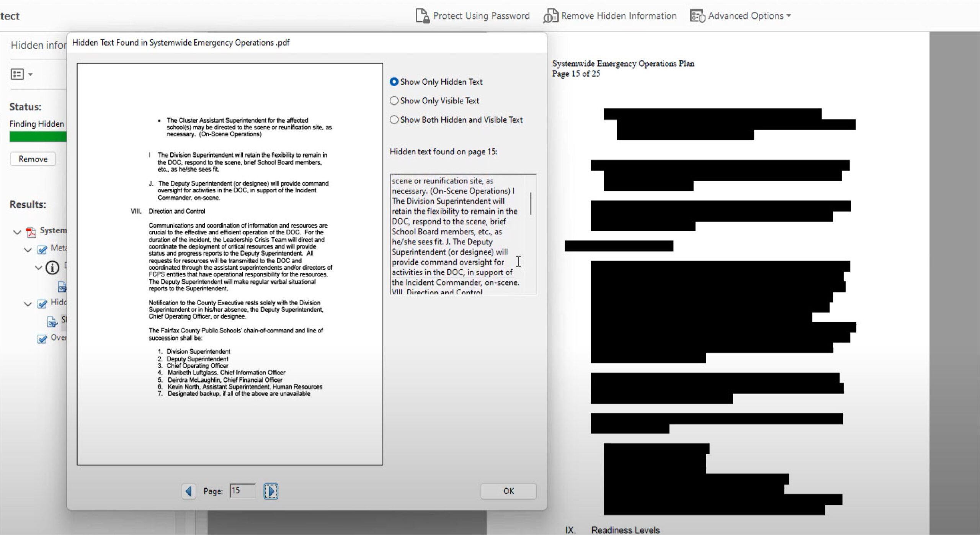Click the hidden text list scrollbar
This screenshot has height=535, width=980.
click(530, 204)
